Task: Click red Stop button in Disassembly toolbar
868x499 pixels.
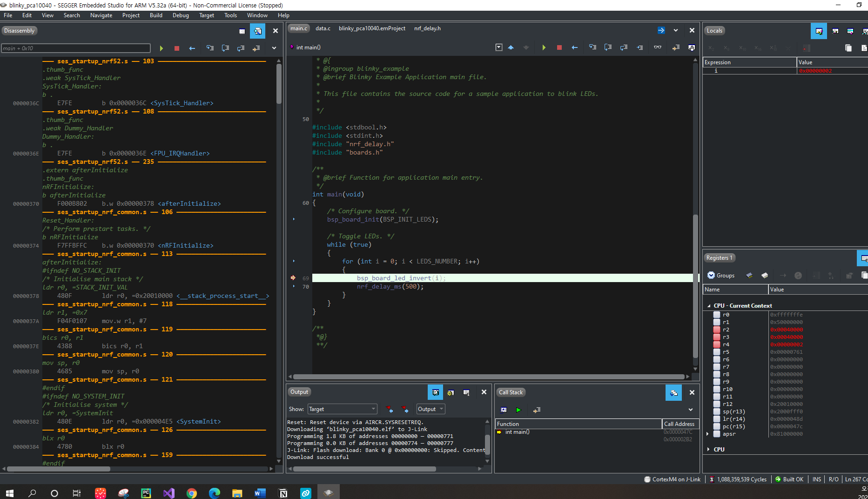Action: click(x=177, y=48)
